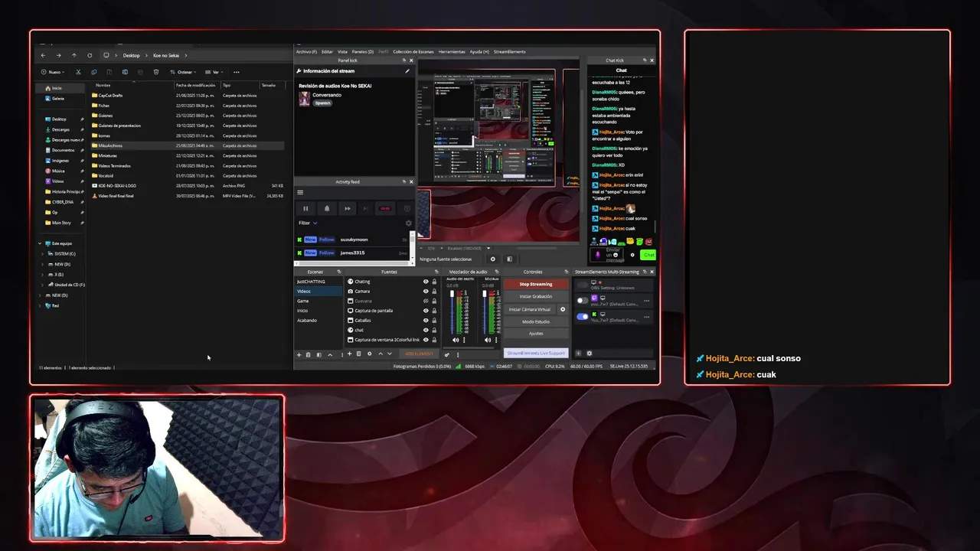Mute the Audio del escritorio speaker icon
980x551 pixels.
pos(456,340)
